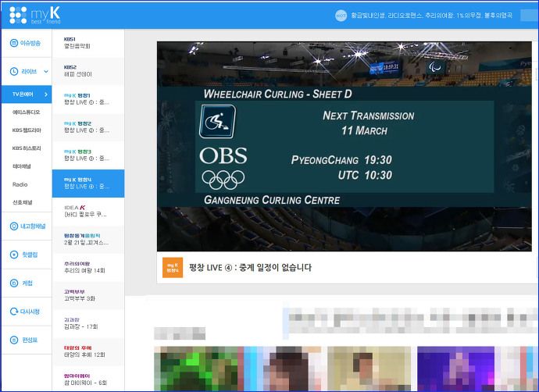
Task: Open 예띠스튜디오 submenu item
Action: click(x=27, y=112)
